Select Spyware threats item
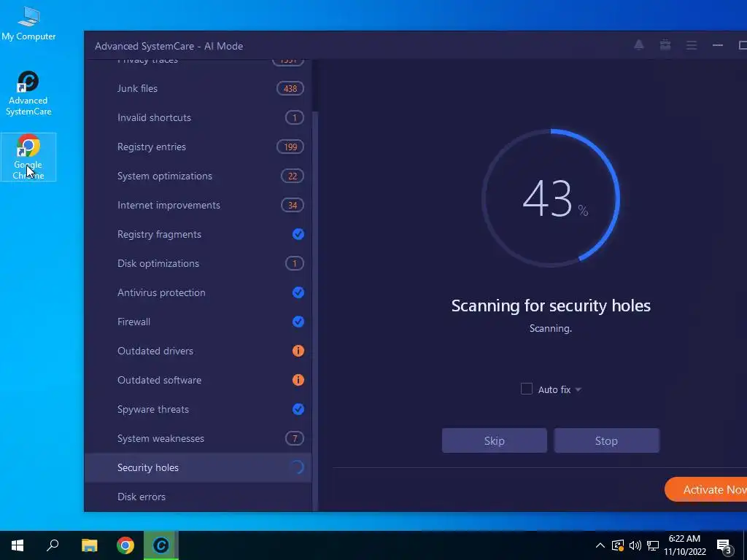 (x=198, y=409)
